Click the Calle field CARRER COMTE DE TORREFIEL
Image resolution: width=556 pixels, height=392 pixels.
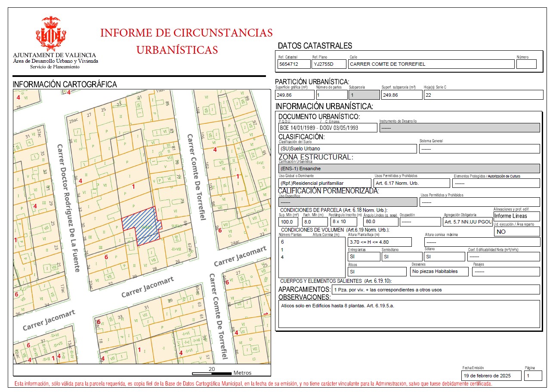click(431, 64)
